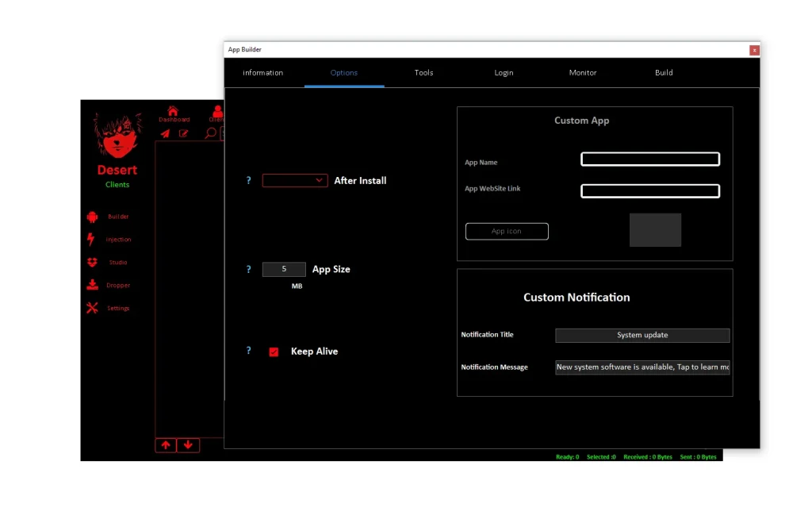This screenshot has width=812, height=515.
Task: Click the Notification Title text field
Action: tap(642, 336)
